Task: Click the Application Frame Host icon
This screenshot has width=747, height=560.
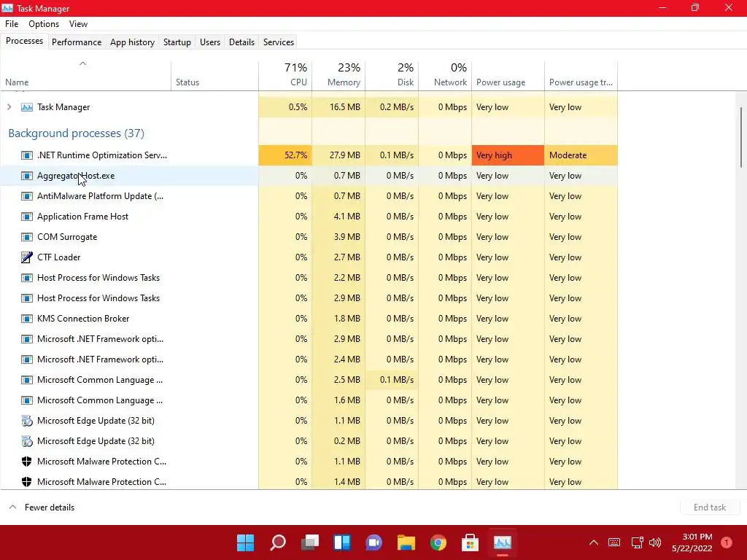Action: [27, 217]
